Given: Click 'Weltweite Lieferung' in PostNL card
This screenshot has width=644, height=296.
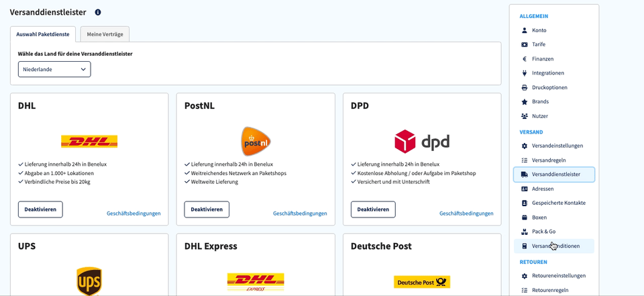Looking at the screenshot, I should pyautogui.click(x=215, y=182).
